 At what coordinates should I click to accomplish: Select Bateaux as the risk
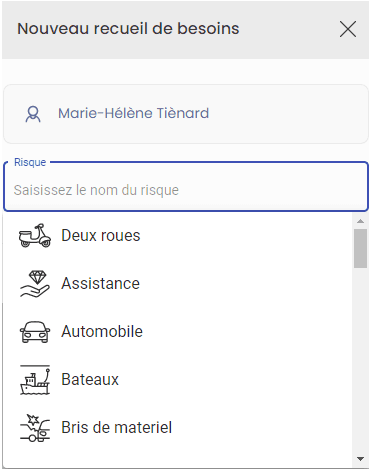tap(177, 380)
